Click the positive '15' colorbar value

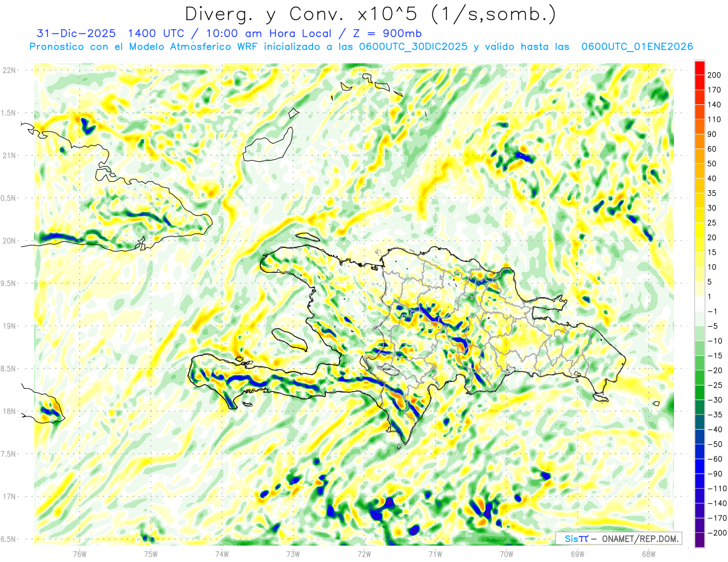click(x=713, y=253)
